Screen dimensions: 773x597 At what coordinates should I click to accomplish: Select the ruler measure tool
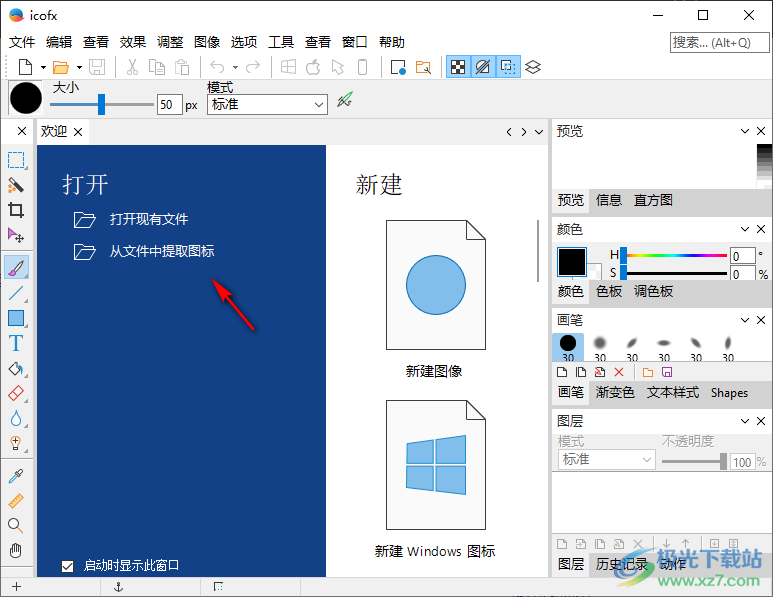[x=16, y=501]
